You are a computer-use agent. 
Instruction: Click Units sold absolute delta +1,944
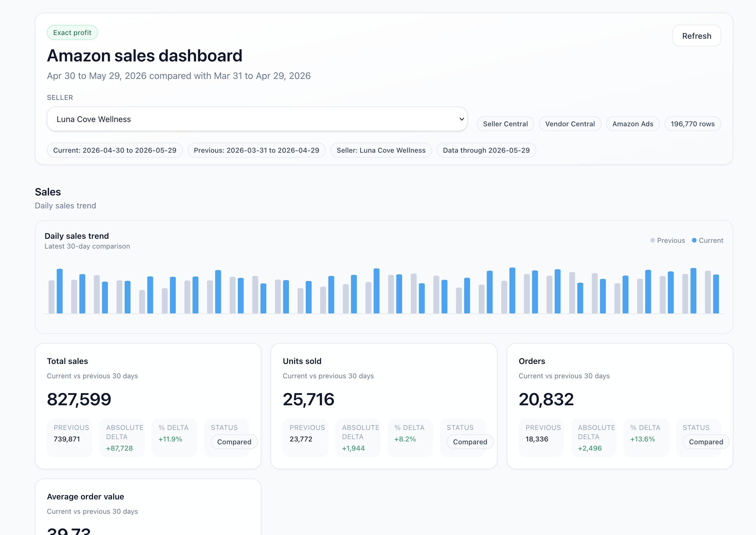[x=353, y=448]
